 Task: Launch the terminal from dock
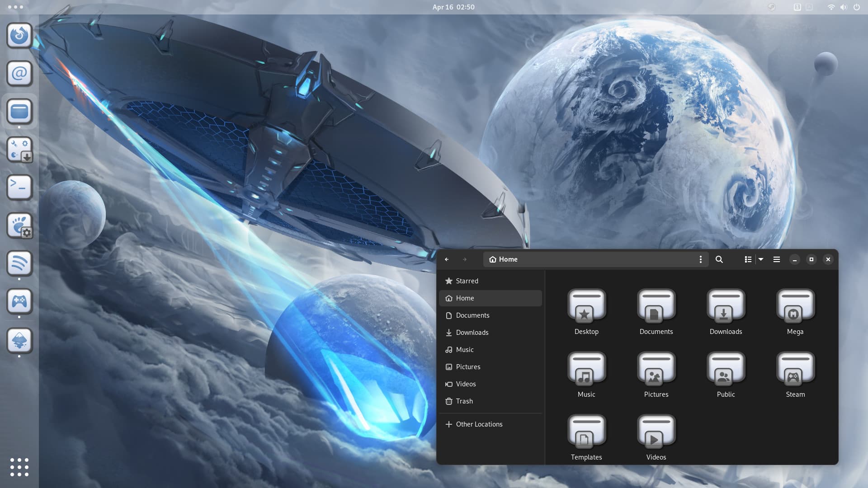pos(19,187)
